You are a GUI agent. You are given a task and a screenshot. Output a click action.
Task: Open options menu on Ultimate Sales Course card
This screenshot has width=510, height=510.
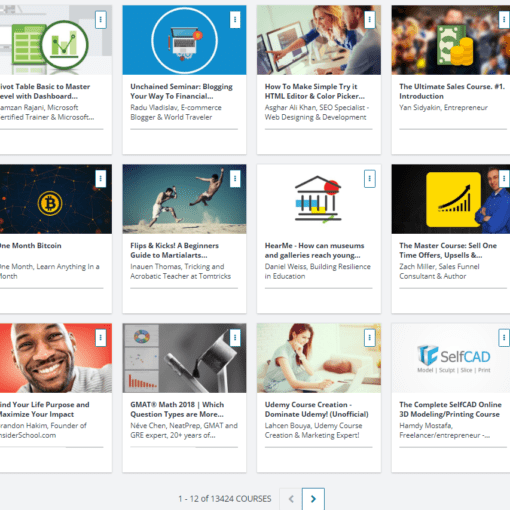[x=504, y=20]
